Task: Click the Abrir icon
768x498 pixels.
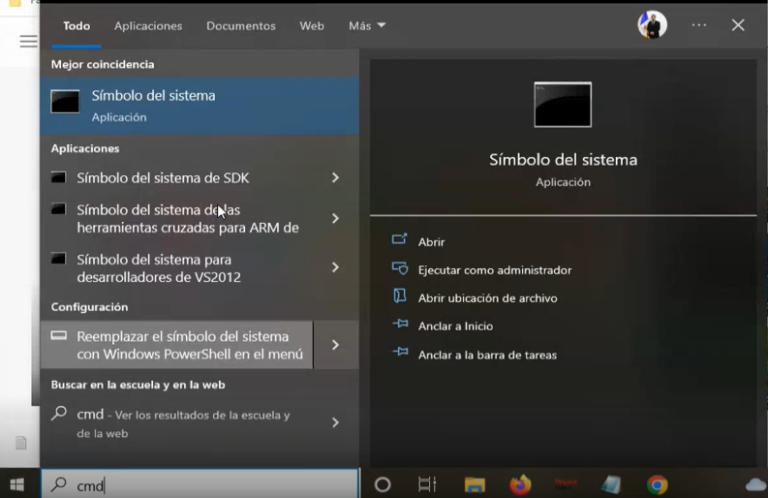Action: coord(400,239)
